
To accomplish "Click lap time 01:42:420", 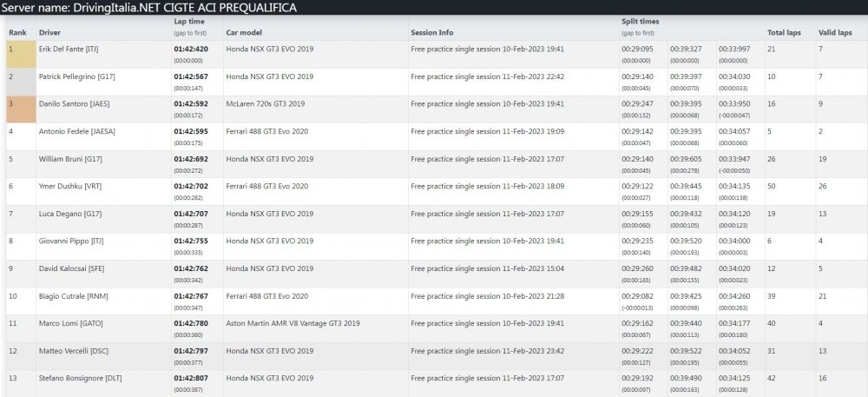I will pos(191,50).
